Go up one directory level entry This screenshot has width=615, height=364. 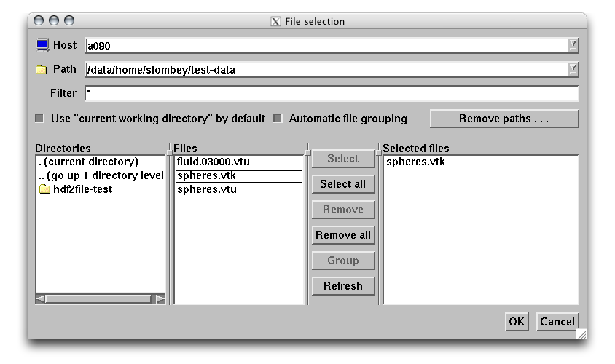point(101,175)
